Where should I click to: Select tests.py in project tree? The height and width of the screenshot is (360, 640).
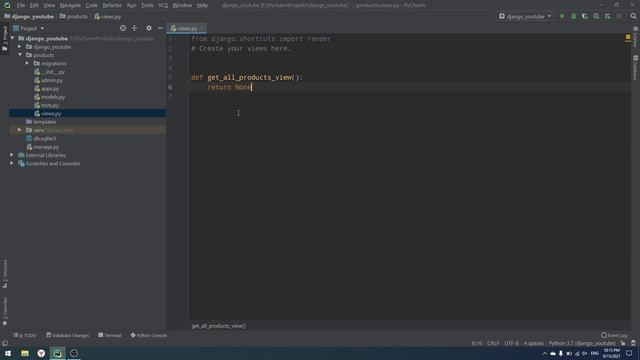(x=50, y=105)
